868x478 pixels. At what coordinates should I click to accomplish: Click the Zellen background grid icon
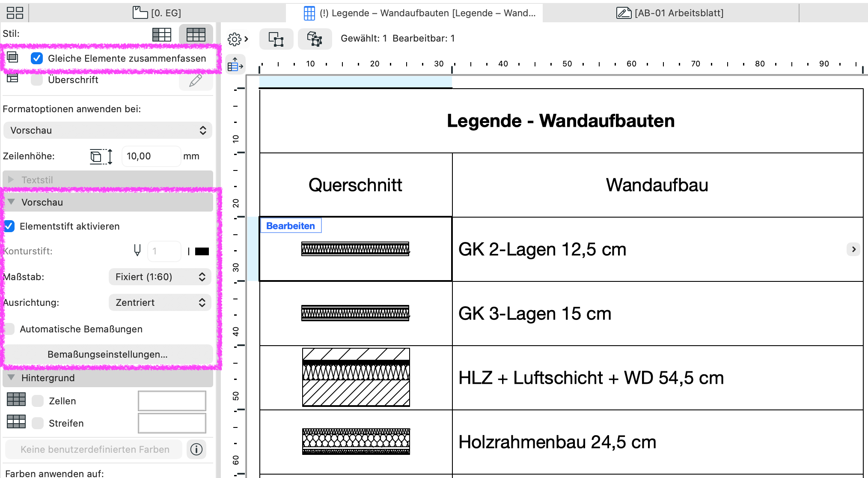point(16,400)
